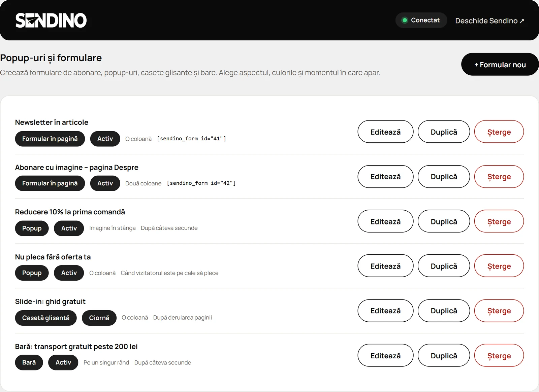The height and width of the screenshot is (392, 539).
Task: Delete the Slide-in: ghid gratuit form
Action: [499, 311]
